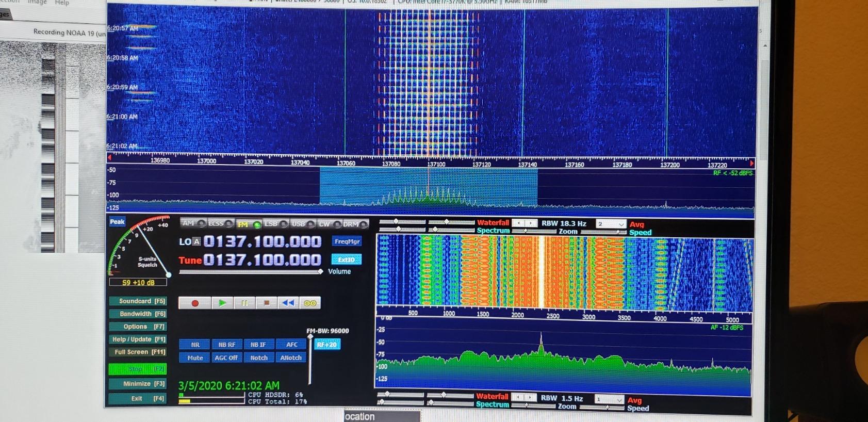Enable AFC frequency control
Image resolution: width=868 pixels, height=422 pixels.
(x=291, y=345)
